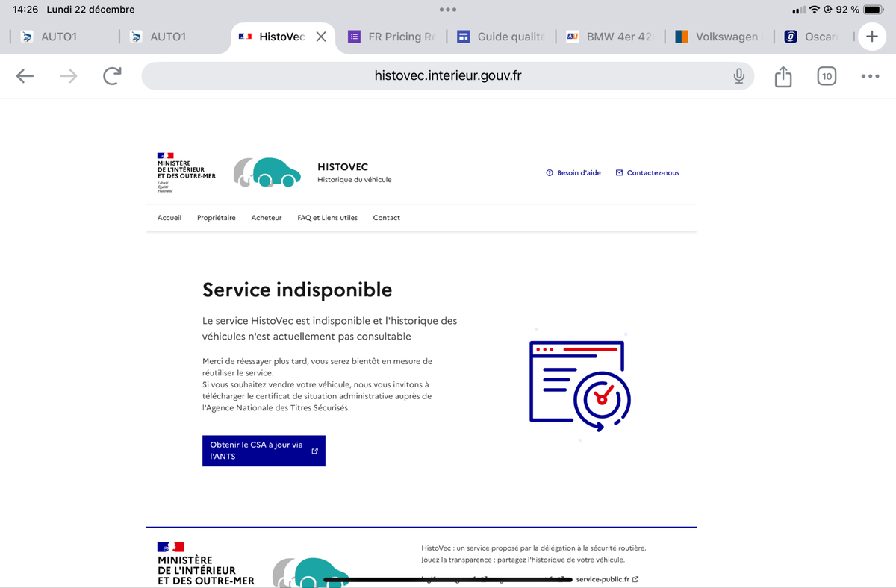
Task: Click the unavailable-service clock illustration
Action: point(580,385)
